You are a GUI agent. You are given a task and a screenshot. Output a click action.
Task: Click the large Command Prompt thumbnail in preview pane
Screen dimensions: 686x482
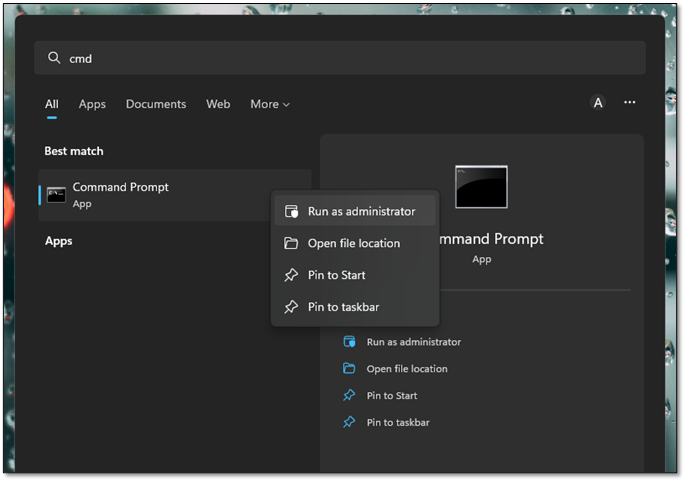point(481,187)
